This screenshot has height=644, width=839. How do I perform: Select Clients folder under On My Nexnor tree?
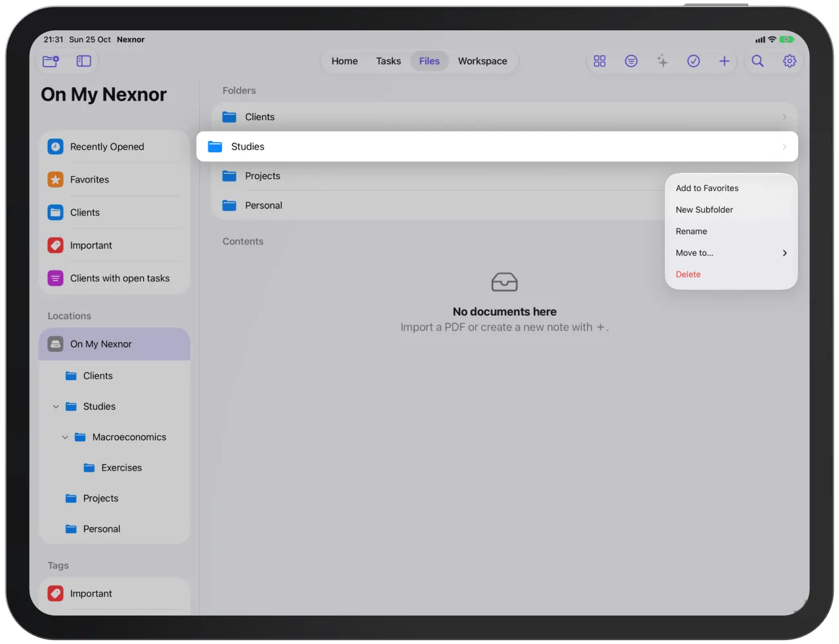pos(114,376)
